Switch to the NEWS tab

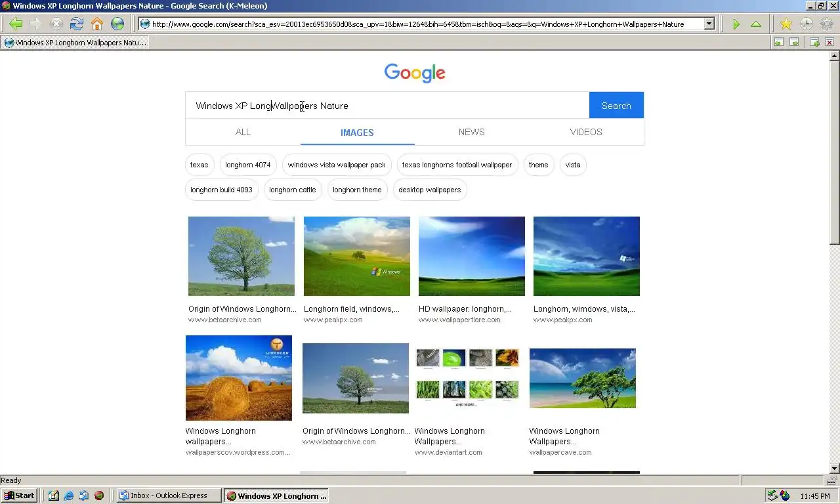coord(471,132)
